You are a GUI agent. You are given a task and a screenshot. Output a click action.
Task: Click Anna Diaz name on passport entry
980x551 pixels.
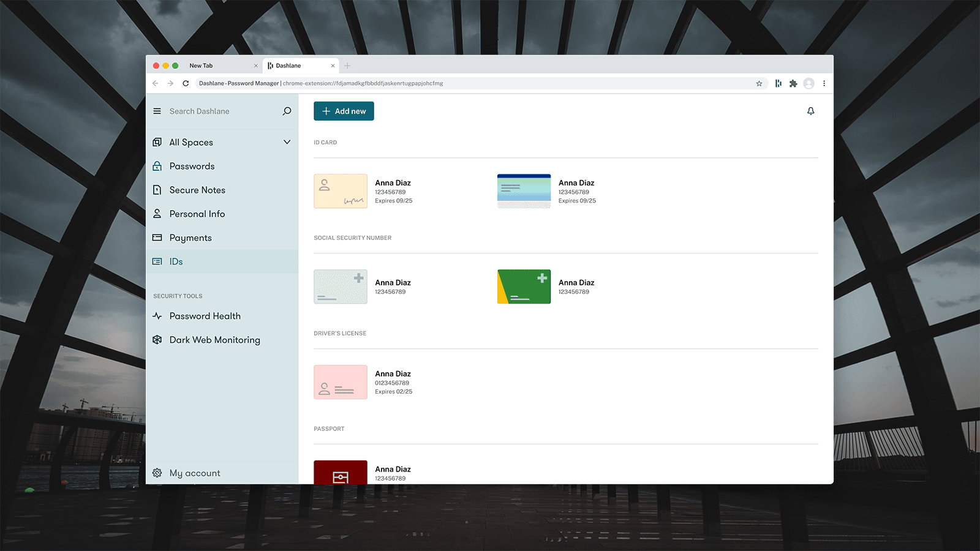click(393, 470)
